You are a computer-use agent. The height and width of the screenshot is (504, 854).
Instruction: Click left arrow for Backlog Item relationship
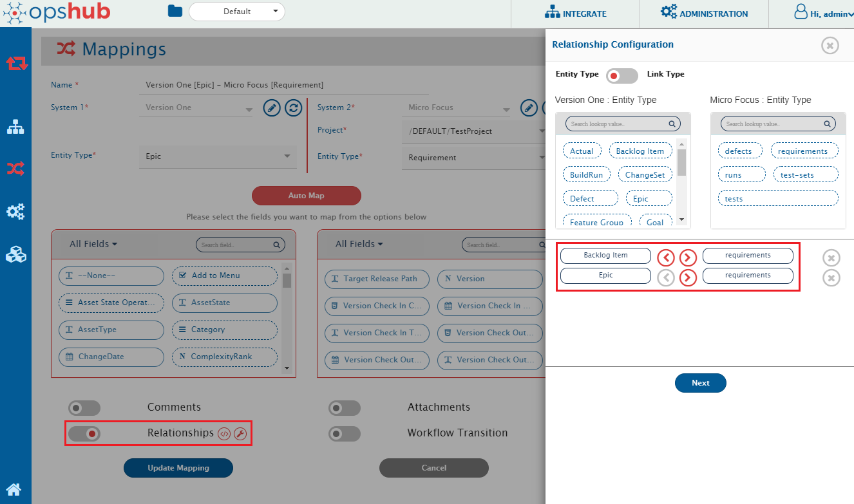coord(666,257)
